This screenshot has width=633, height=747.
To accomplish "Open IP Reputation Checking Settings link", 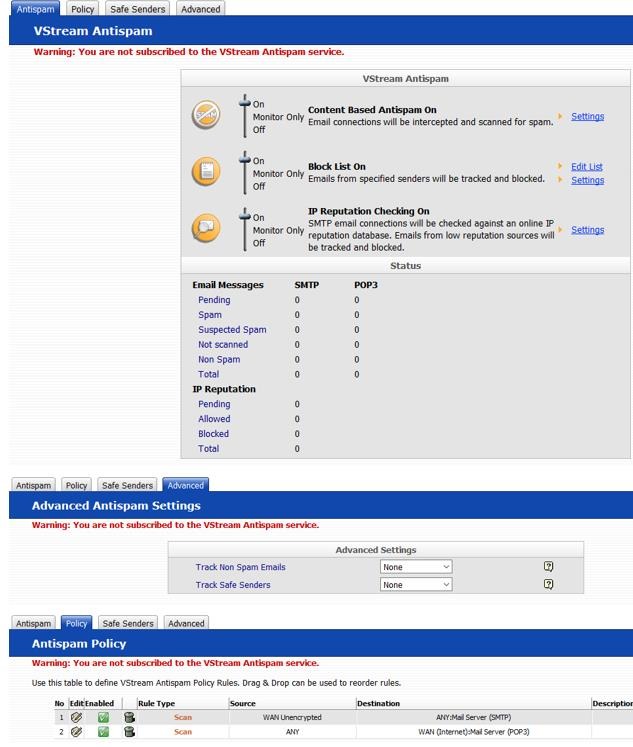I will (x=587, y=230).
